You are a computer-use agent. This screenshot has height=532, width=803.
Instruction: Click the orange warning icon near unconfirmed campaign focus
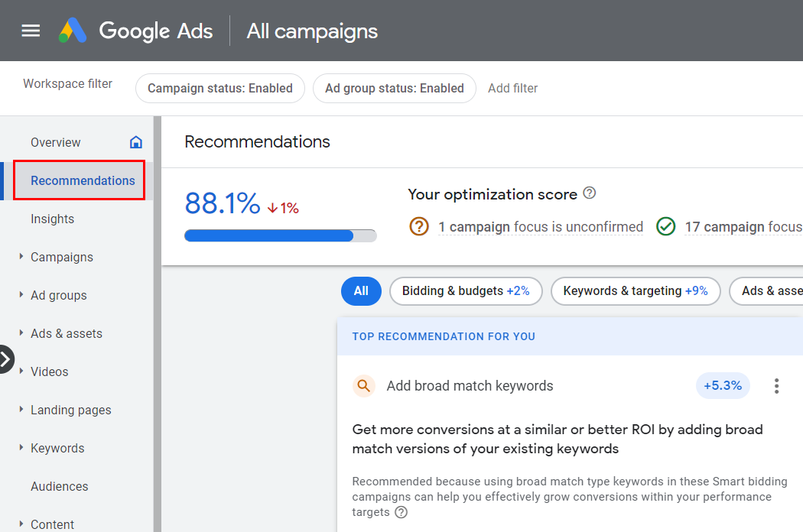419,226
